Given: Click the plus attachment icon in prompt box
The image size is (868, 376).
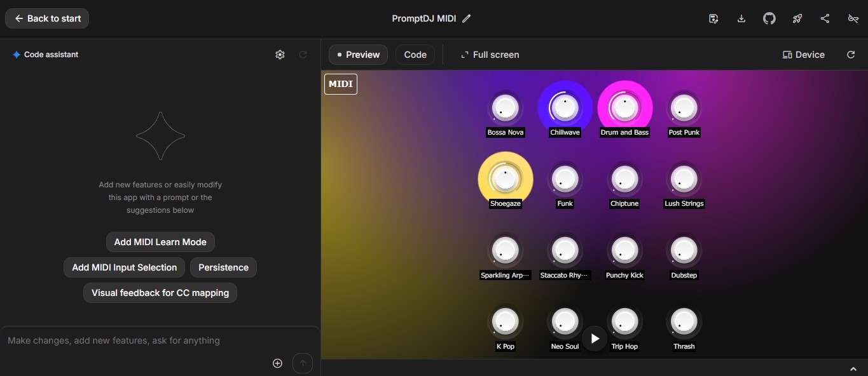Looking at the screenshot, I should pyautogui.click(x=277, y=363).
